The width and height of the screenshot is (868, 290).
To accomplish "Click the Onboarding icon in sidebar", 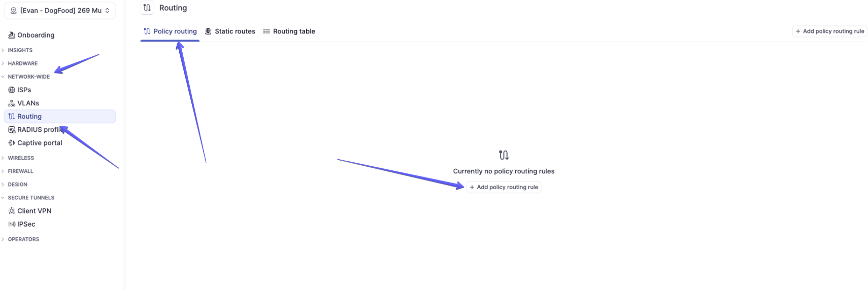I will tap(11, 35).
